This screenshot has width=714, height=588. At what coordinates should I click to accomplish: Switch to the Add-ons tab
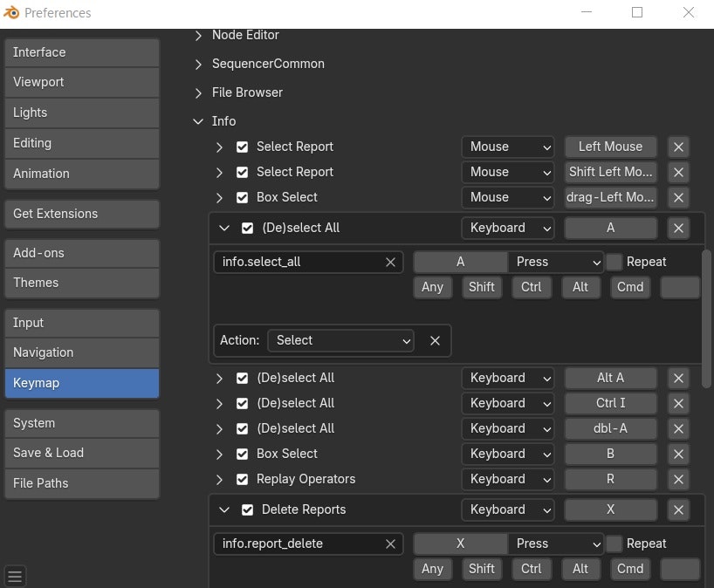click(82, 254)
